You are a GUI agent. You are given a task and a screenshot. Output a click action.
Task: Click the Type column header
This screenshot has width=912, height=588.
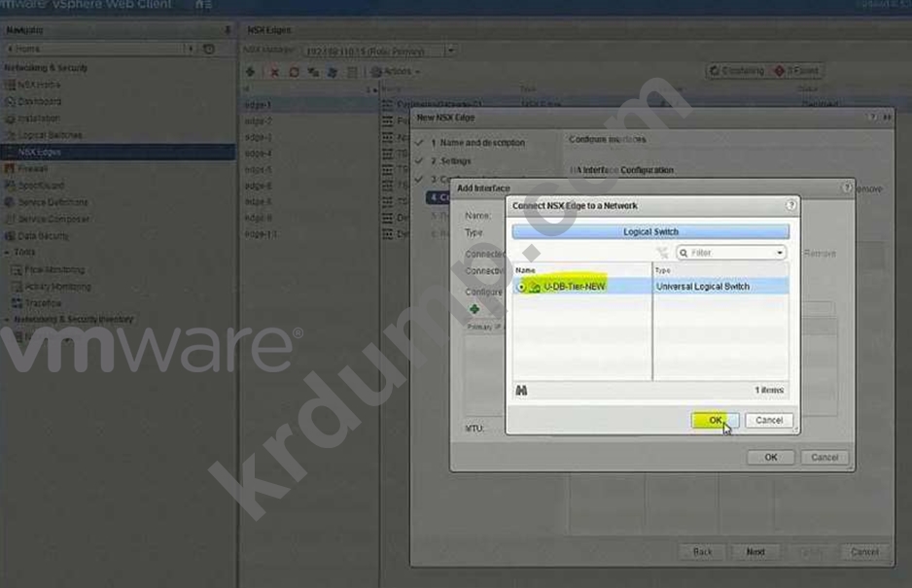click(720, 270)
